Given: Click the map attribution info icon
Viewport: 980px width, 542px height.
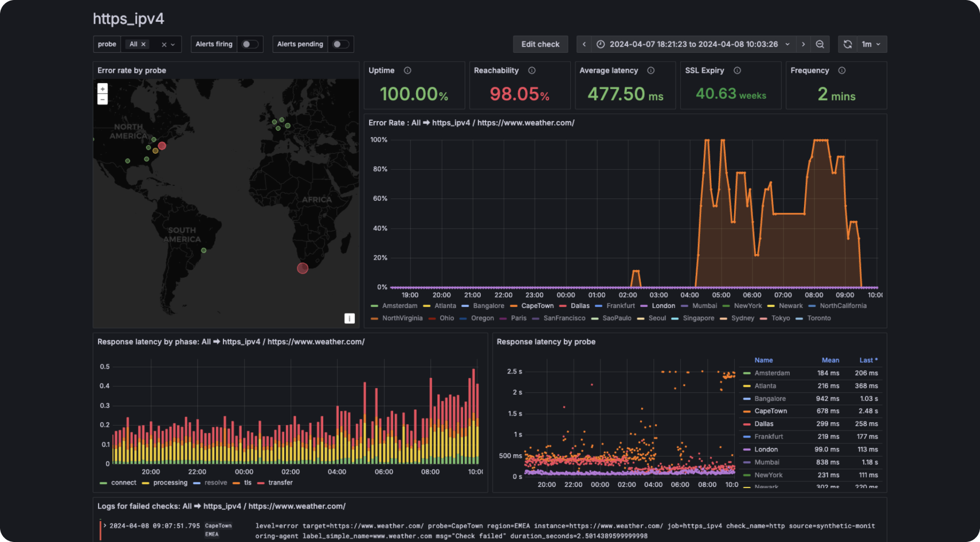Looking at the screenshot, I should [350, 318].
